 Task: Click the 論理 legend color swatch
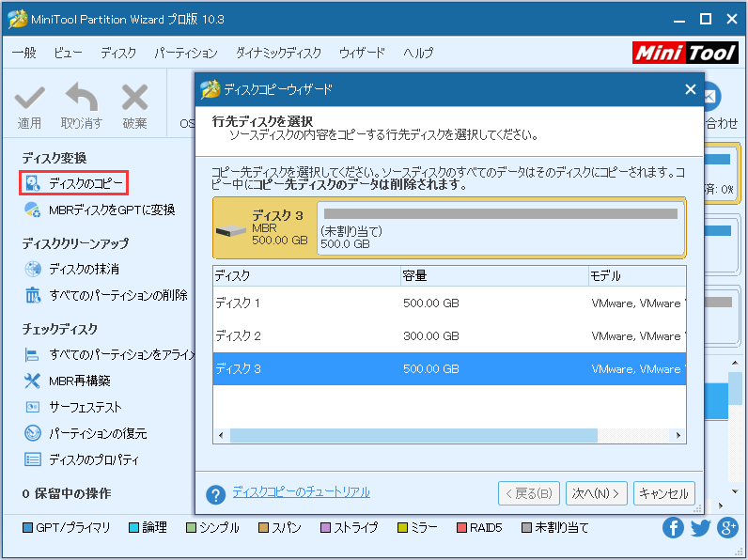pyautogui.click(x=134, y=527)
